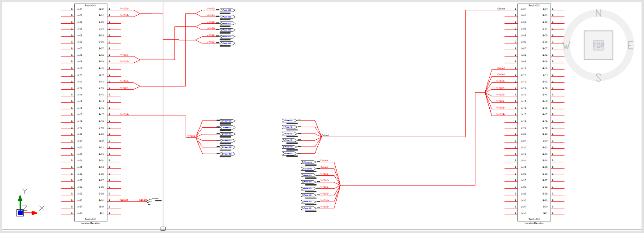This screenshot has height=233, width=644.
Task: Click the ViewCube compass ring between N and E
Action: 621,22
